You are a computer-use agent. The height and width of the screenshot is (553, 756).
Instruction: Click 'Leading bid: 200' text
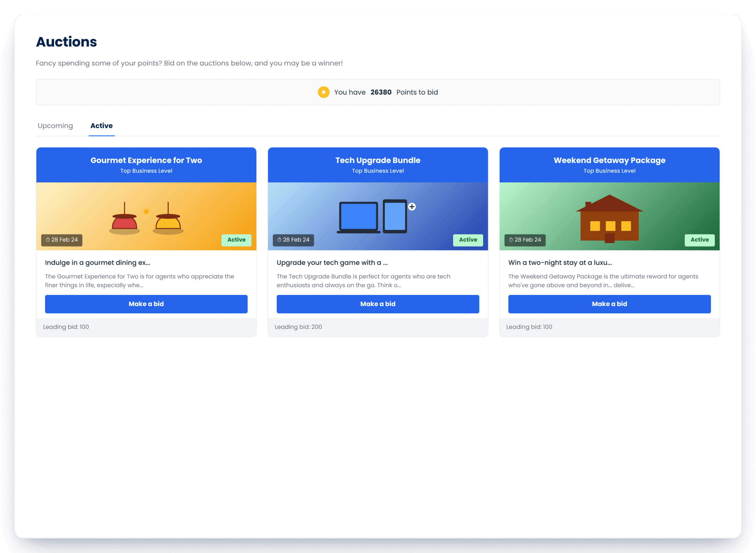click(298, 327)
